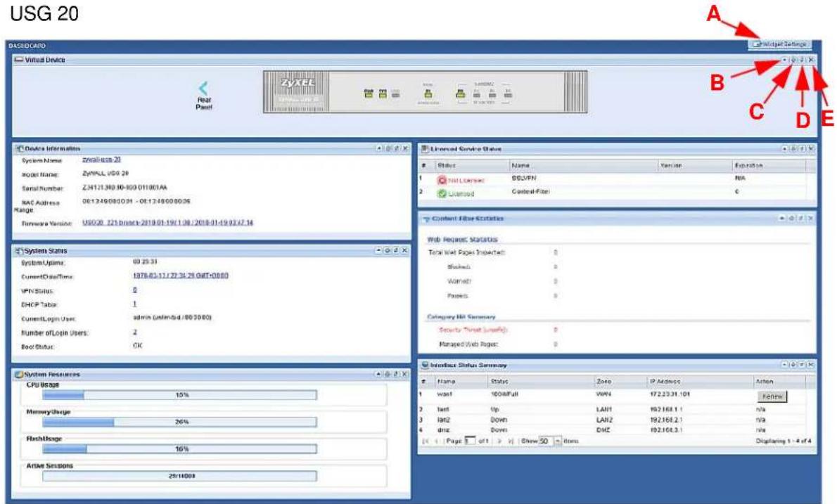Open refresh time setting for System Status

(388, 250)
